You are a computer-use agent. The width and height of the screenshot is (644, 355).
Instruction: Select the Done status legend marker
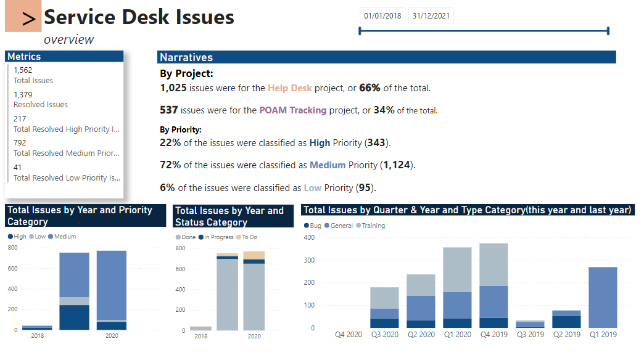178,237
